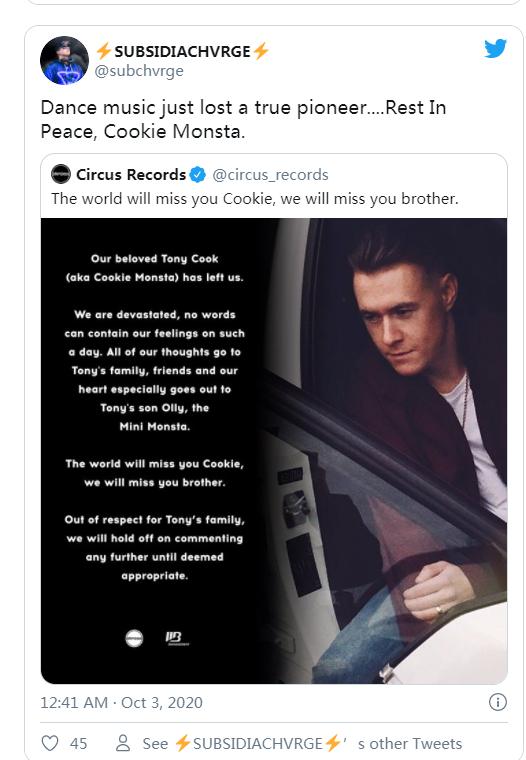Click the SUBSIDIACHVRGE display name
This screenshot has width=526, height=760.
coord(182,51)
